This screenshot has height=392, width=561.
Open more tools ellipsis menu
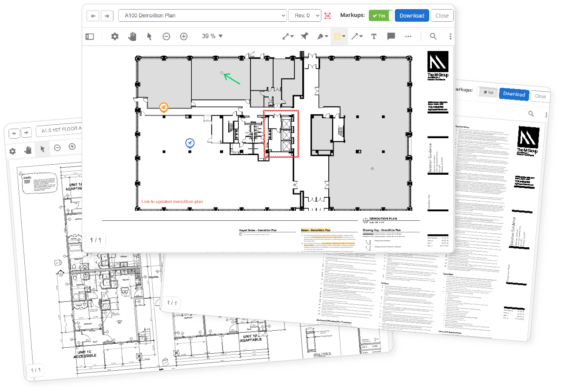tap(408, 37)
